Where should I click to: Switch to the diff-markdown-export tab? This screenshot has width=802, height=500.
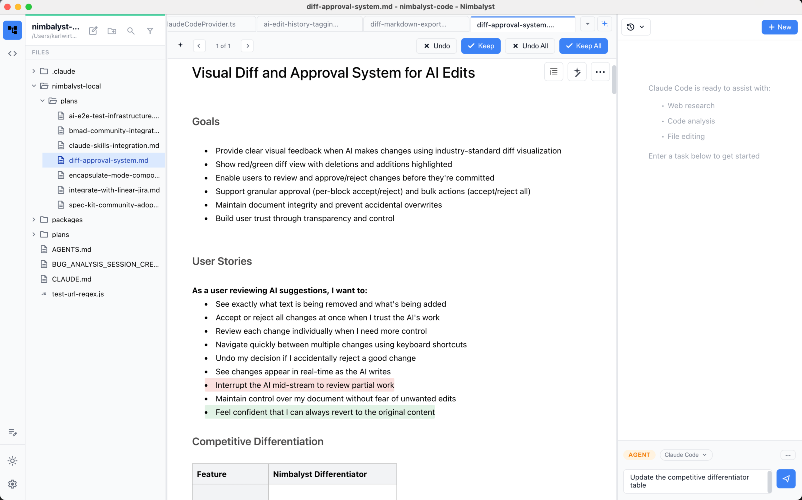[416, 24]
